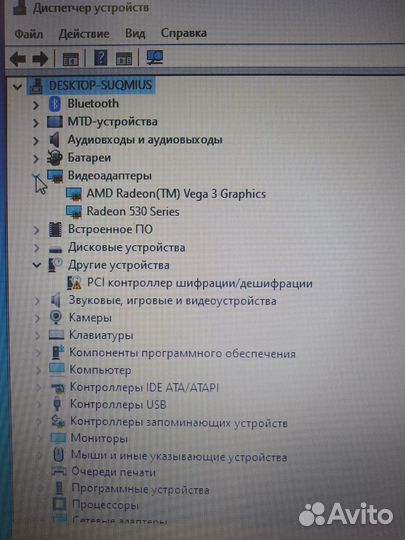Image resolution: width=405 pixels, height=540 pixels.
Task: Select the Мониторы tree row
Action: [99, 439]
